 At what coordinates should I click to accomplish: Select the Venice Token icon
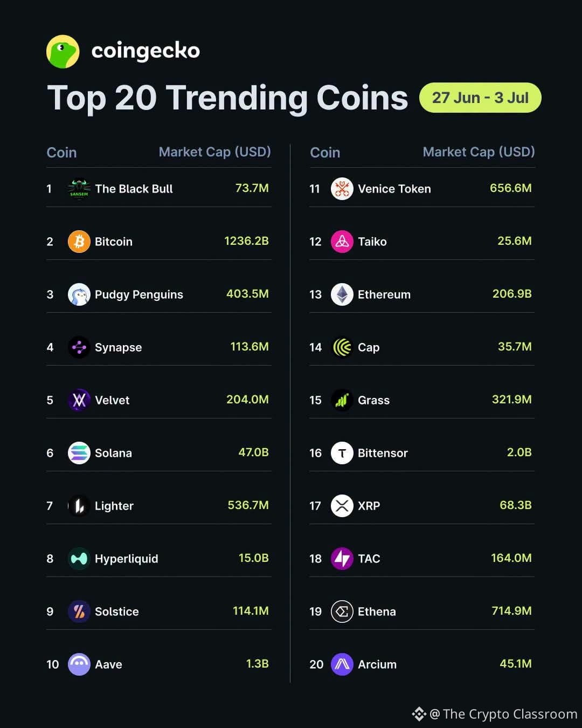click(342, 189)
